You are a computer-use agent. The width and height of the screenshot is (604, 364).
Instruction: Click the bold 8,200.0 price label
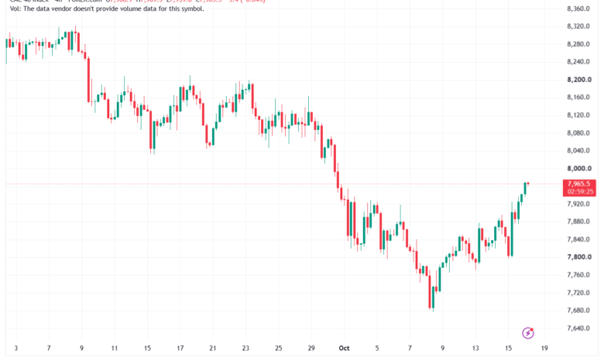pyautogui.click(x=579, y=80)
